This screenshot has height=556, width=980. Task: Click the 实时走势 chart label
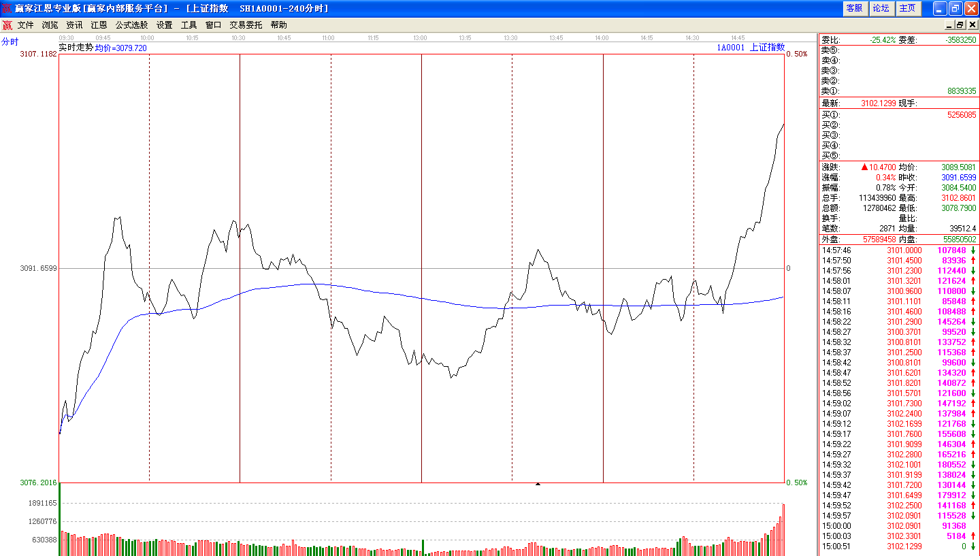(76, 48)
